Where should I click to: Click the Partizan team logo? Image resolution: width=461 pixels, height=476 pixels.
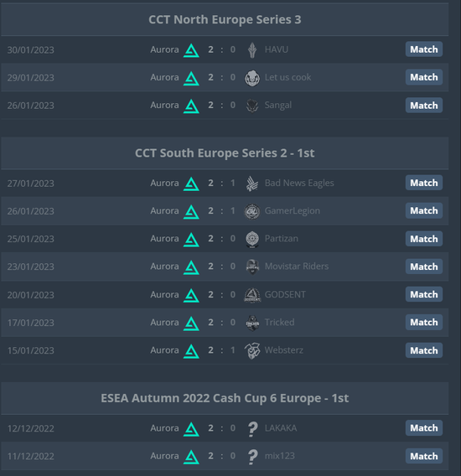[x=252, y=239]
